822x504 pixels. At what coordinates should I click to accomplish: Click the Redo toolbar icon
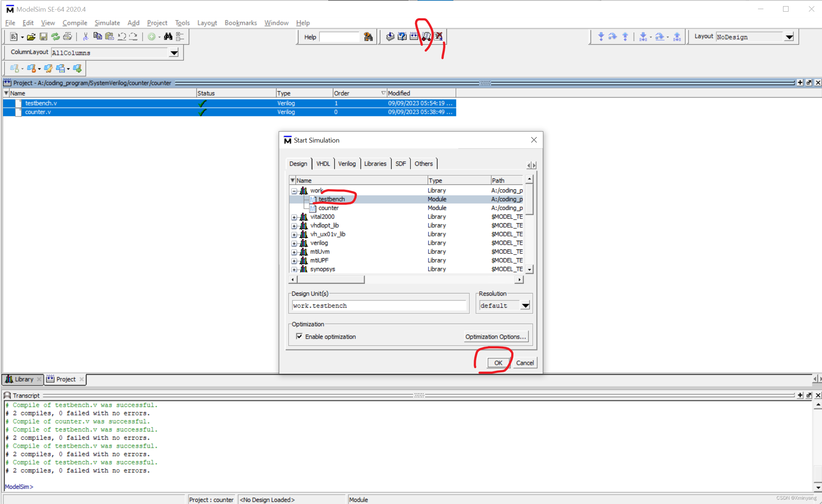(x=134, y=36)
